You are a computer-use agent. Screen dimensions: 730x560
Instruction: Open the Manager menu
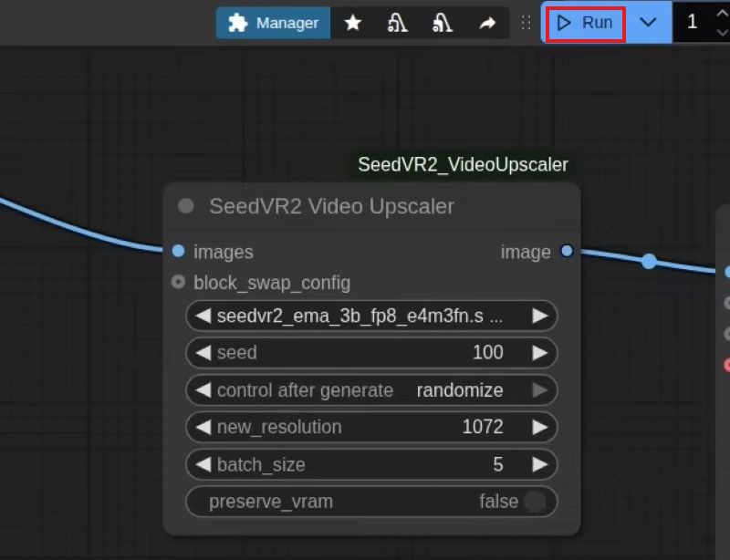273,23
